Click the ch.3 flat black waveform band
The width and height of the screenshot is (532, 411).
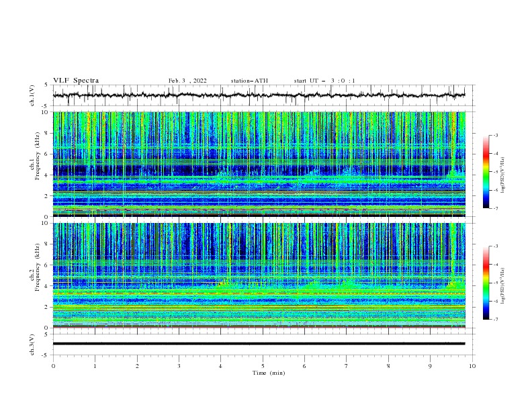coord(259,344)
